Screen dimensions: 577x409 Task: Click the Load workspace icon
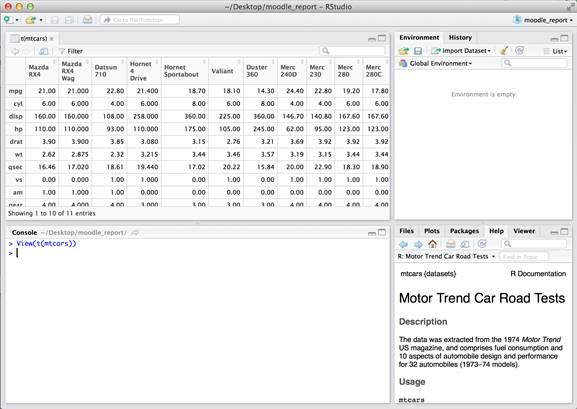click(x=404, y=51)
